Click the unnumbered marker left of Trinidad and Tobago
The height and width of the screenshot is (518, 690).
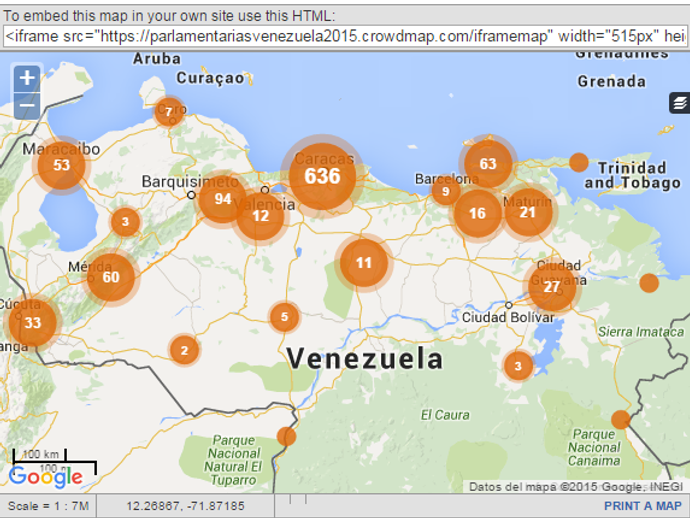point(579,162)
